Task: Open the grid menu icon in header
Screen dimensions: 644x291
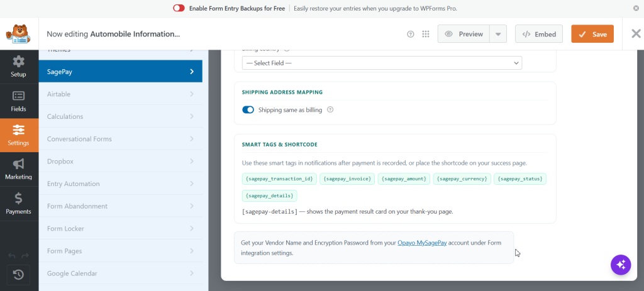Action: point(426,34)
